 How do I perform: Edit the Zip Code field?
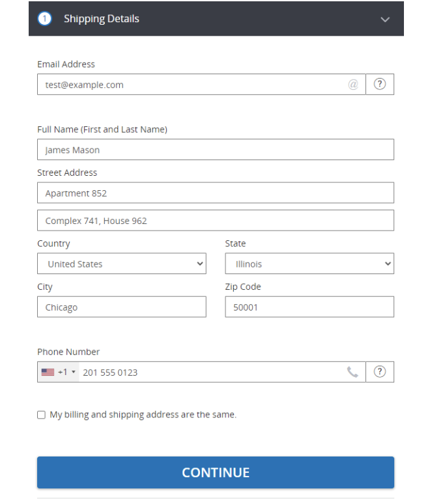click(309, 307)
